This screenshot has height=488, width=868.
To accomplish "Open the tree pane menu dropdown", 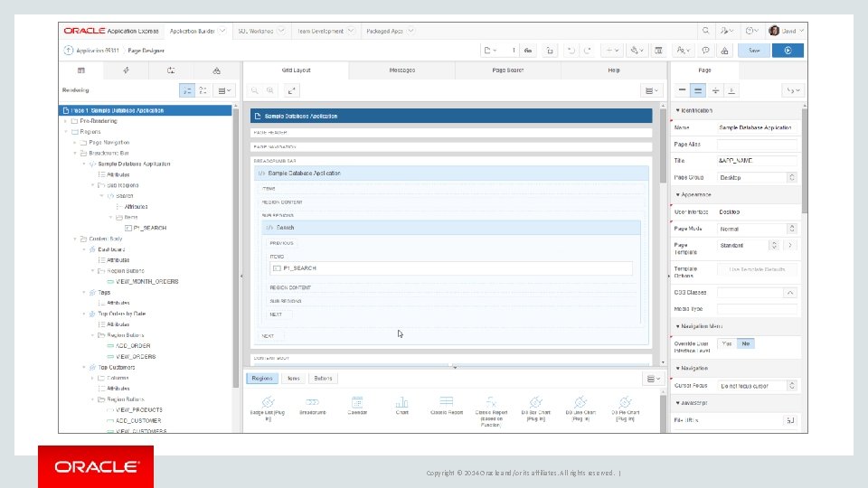I will 224,90.
